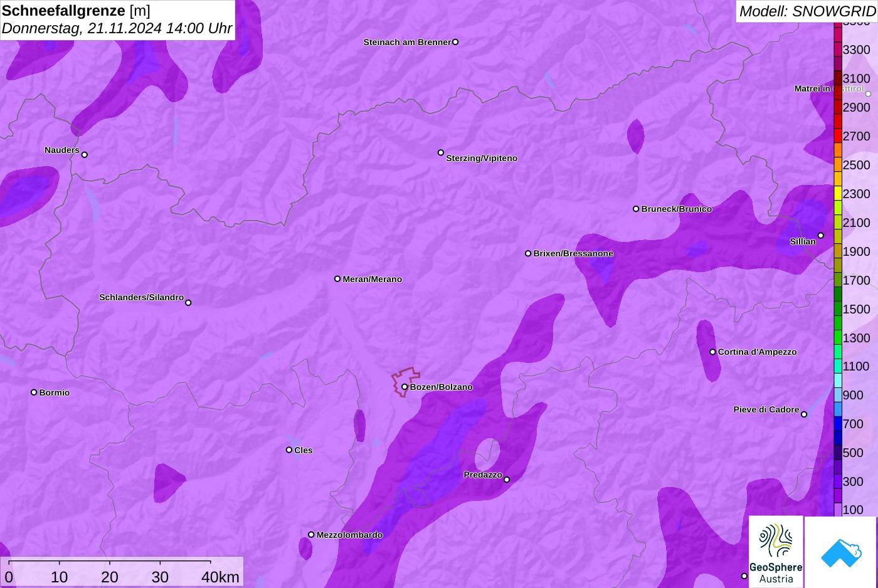Screen dimensions: 878x588
Task: Click the Cles map marker
Action: [x=289, y=450]
